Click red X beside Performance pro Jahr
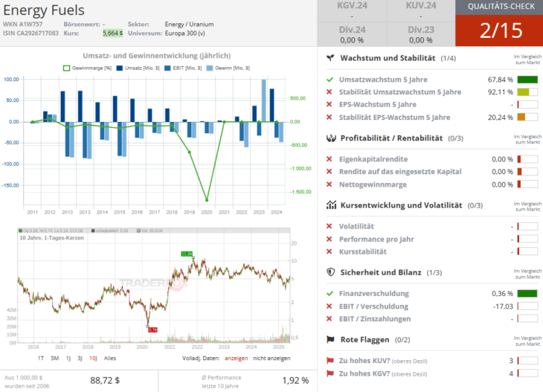543x392 pixels. pos(330,239)
